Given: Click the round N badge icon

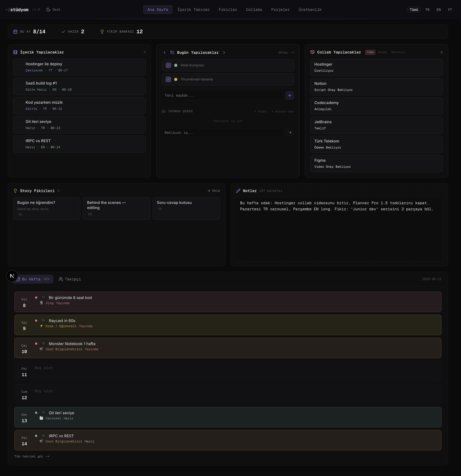Looking at the screenshot, I should tap(12, 276).
